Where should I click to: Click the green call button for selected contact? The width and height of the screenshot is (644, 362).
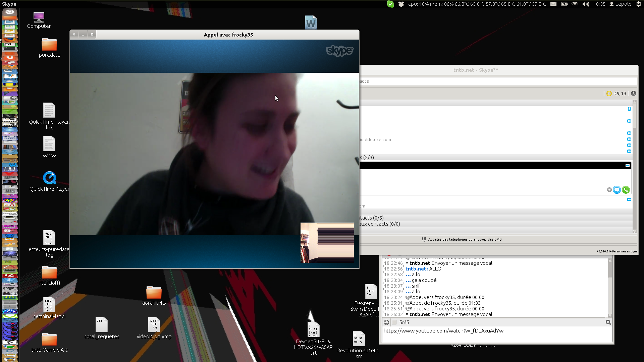click(x=626, y=190)
